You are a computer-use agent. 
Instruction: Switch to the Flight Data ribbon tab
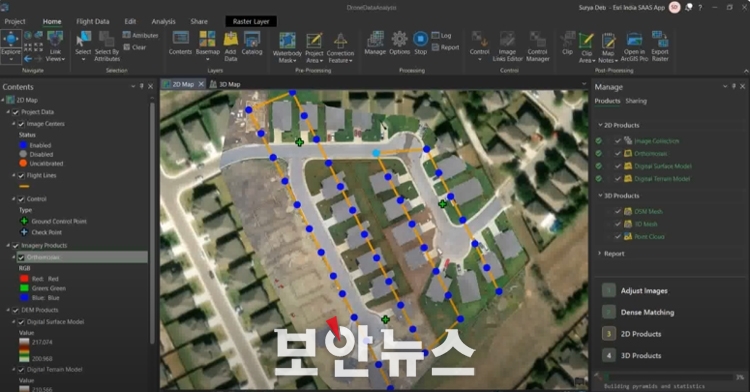tap(92, 22)
